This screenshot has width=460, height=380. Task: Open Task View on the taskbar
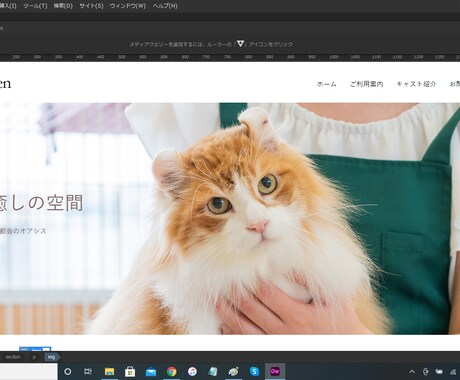click(x=88, y=371)
